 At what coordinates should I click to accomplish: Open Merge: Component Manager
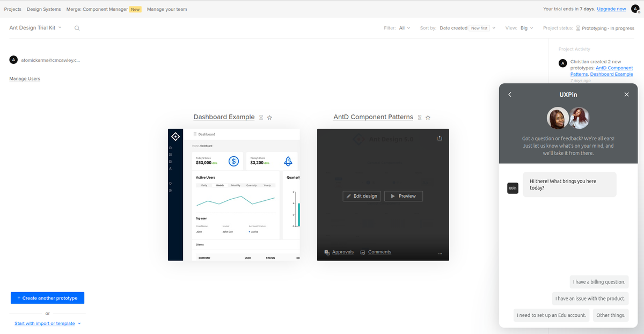pos(97,9)
